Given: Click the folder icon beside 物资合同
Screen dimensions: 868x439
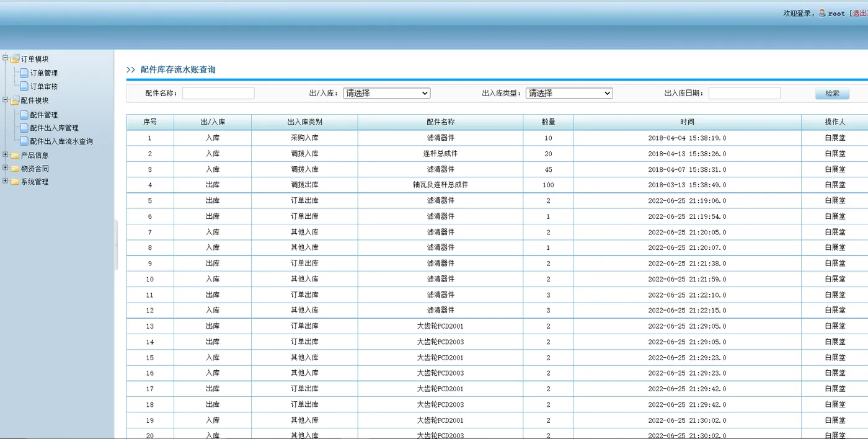Looking at the screenshot, I should pos(15,168).
